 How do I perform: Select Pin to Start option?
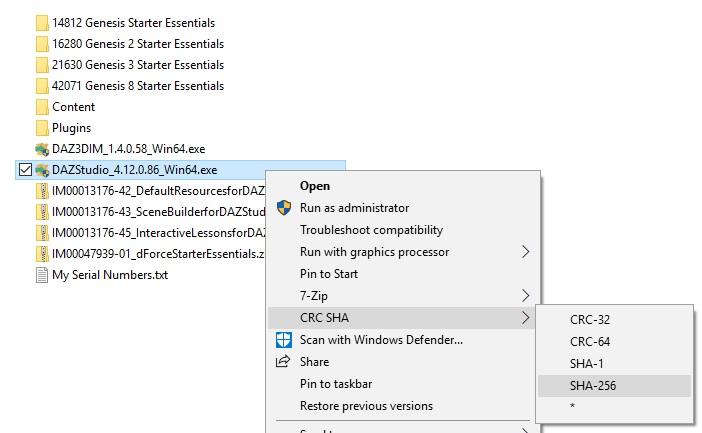pyautogui.click(x=329, y=274)
